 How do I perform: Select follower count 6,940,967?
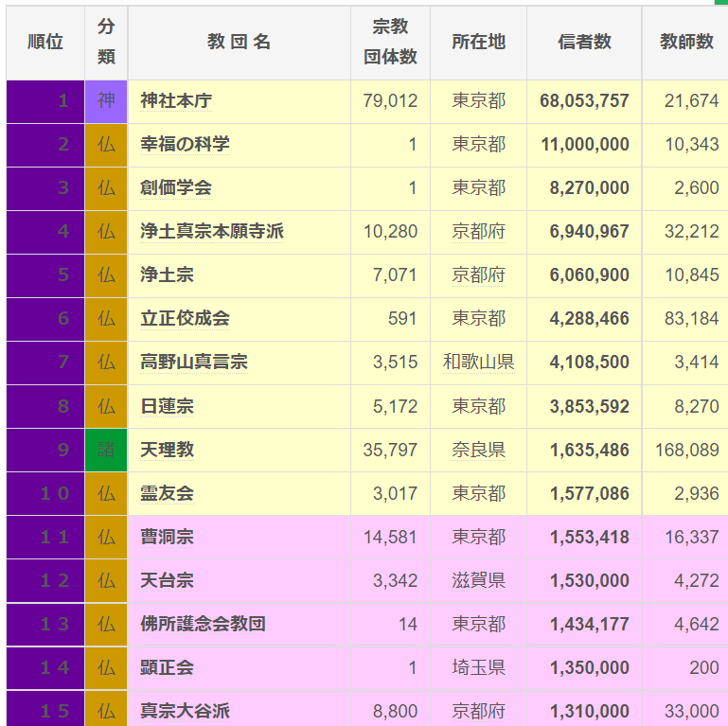pos(590,231)
